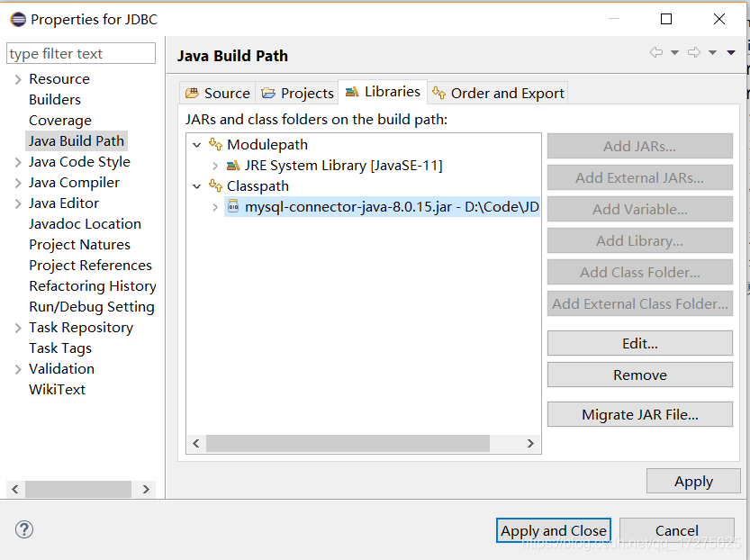
Task: Click the Eclipse icon in title bar
Action: 18,20
